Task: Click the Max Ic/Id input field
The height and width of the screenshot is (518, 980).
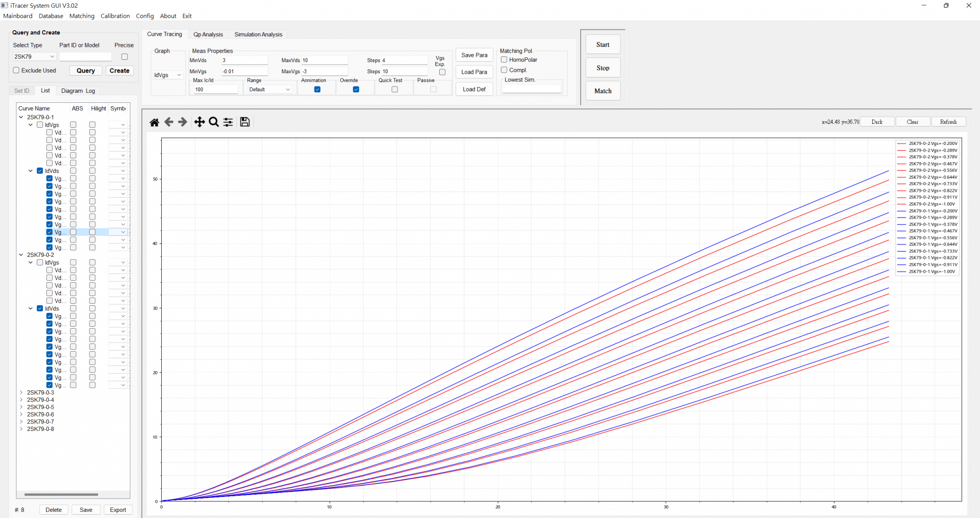Action: [x=216, y=89]
